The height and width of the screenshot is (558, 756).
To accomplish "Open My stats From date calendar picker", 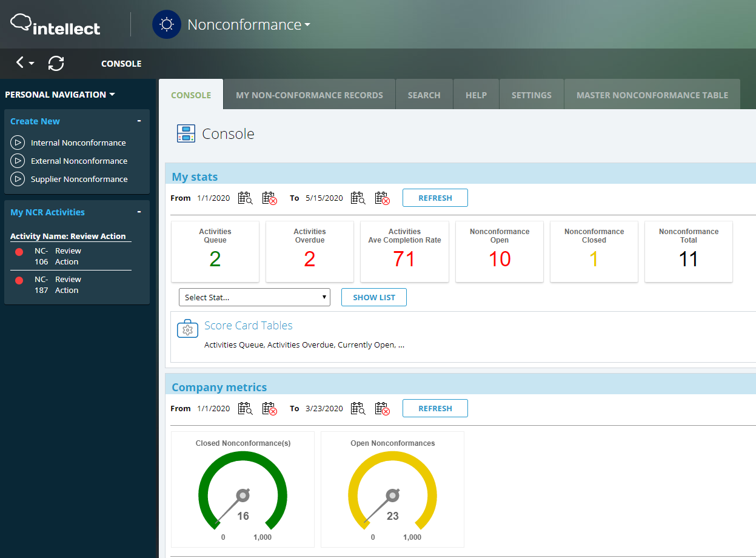I will click(245, 198).
